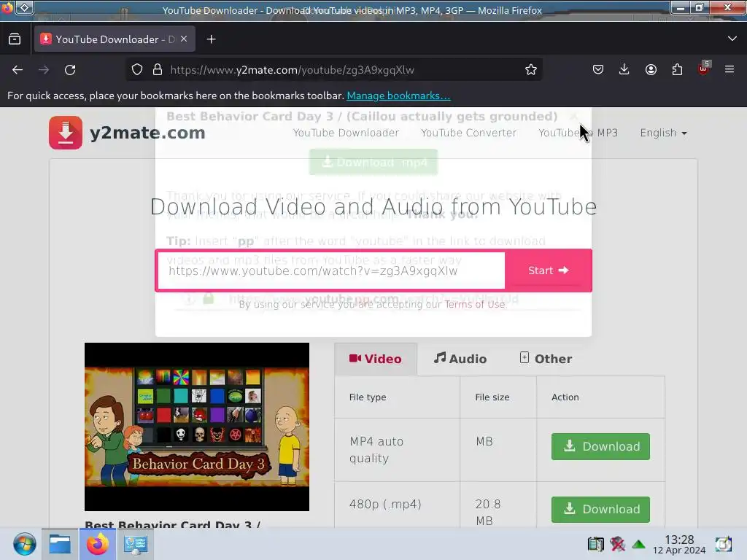Open the Terms of Use link
747x560 pixels.
474,305
